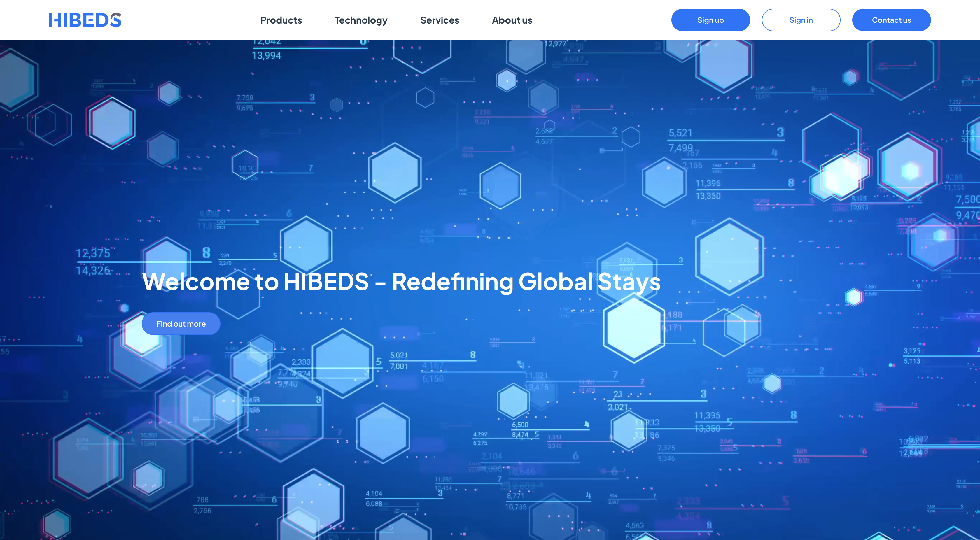The height and width of the screenshot is (540, 980).
Task: Click the 12,375 figure in the background
Action: (x=93, y=253)
